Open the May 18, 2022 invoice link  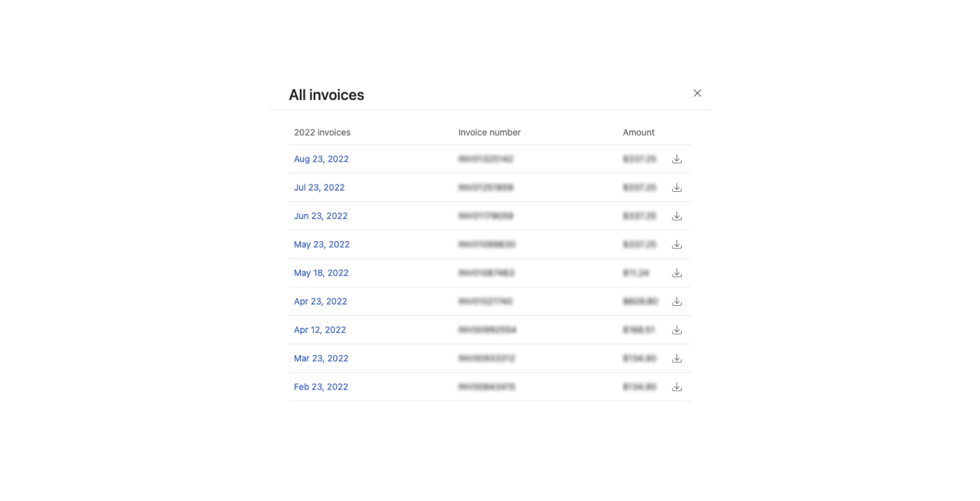point(321,273)
